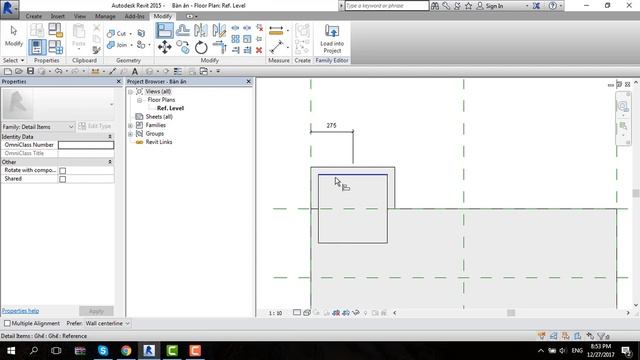Activate the Copy tool
The image size is (640, 360).
coord(183,47)
